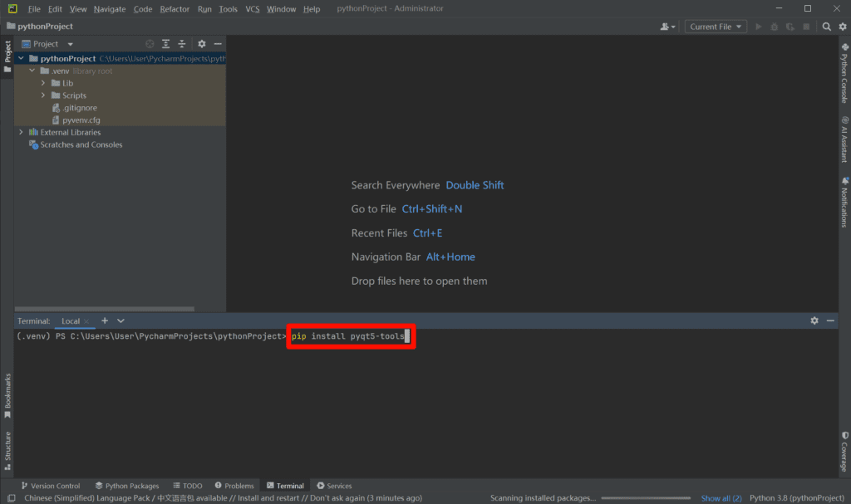Open the TODO tool tab

coord(188,486)
